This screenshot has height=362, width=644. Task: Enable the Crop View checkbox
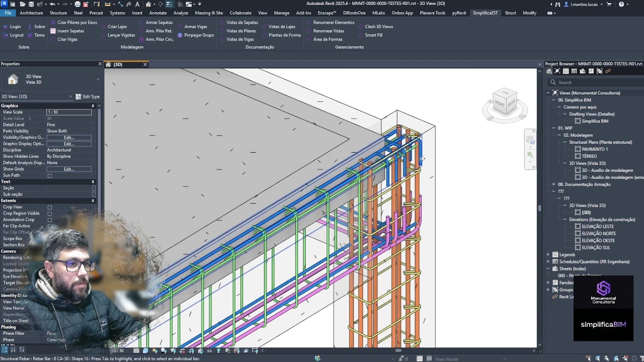point(50,207)
